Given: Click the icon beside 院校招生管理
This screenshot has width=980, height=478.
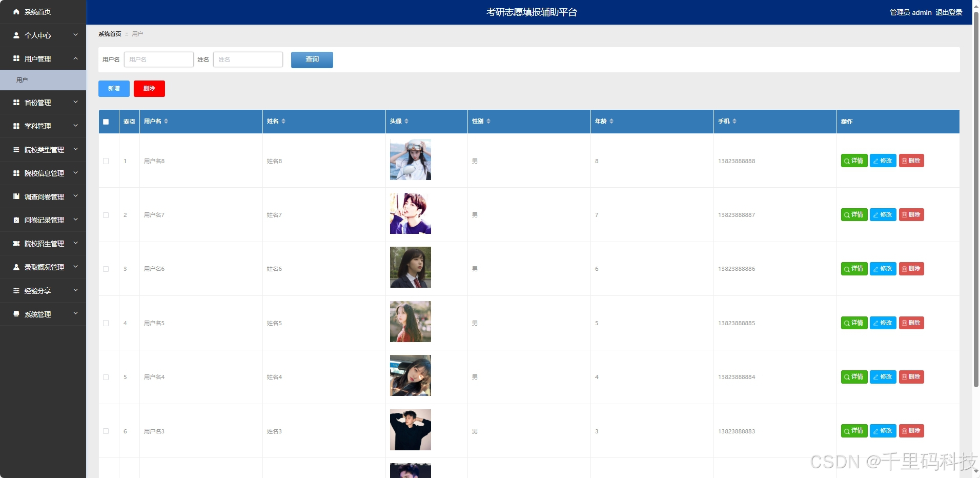Looking at the screenshot, I should (16, 244).
